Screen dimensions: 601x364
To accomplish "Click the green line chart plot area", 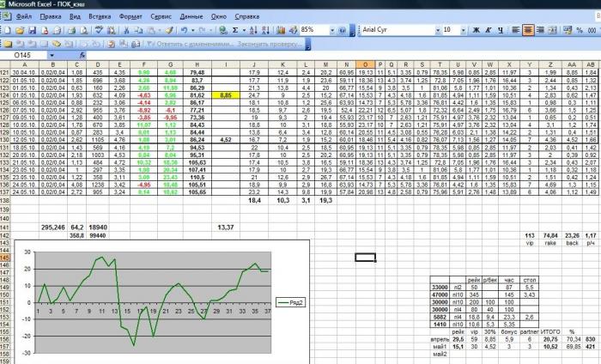I will [x=153, y=302].
